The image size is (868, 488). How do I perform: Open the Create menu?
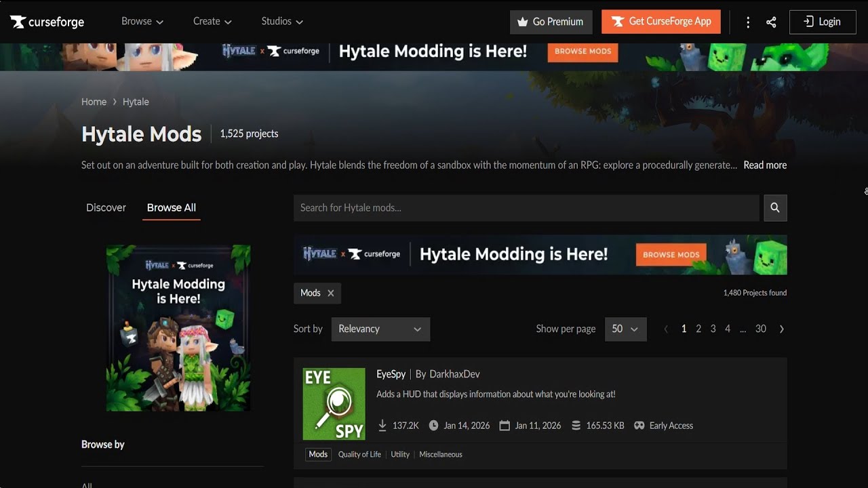[212, 22]
